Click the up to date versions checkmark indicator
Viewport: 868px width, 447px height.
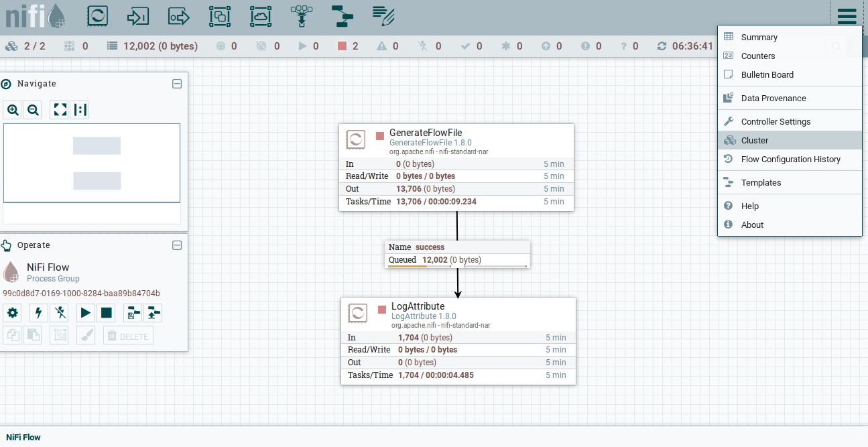pyautogui.click(x=472, y=46)
